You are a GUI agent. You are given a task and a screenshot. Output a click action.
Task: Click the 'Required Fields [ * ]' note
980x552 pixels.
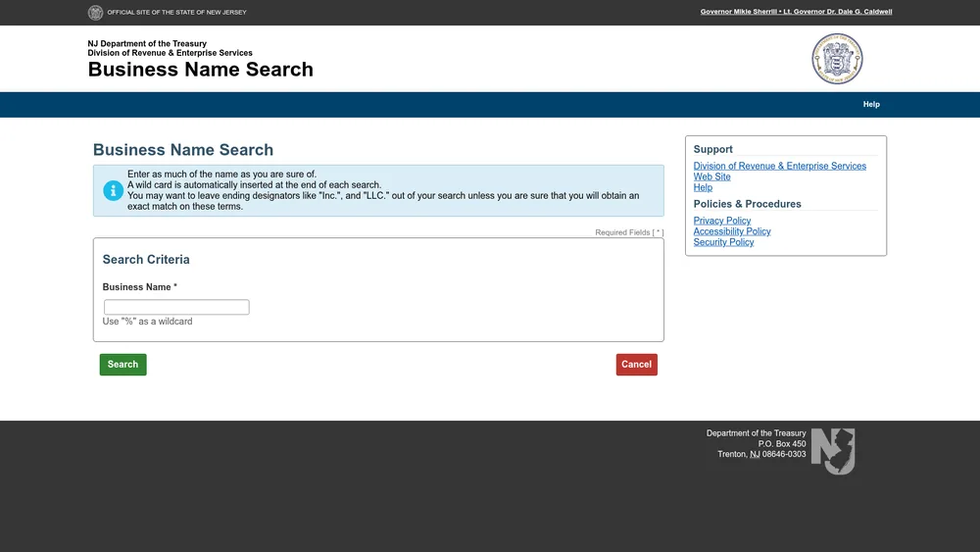click(629, 232)
